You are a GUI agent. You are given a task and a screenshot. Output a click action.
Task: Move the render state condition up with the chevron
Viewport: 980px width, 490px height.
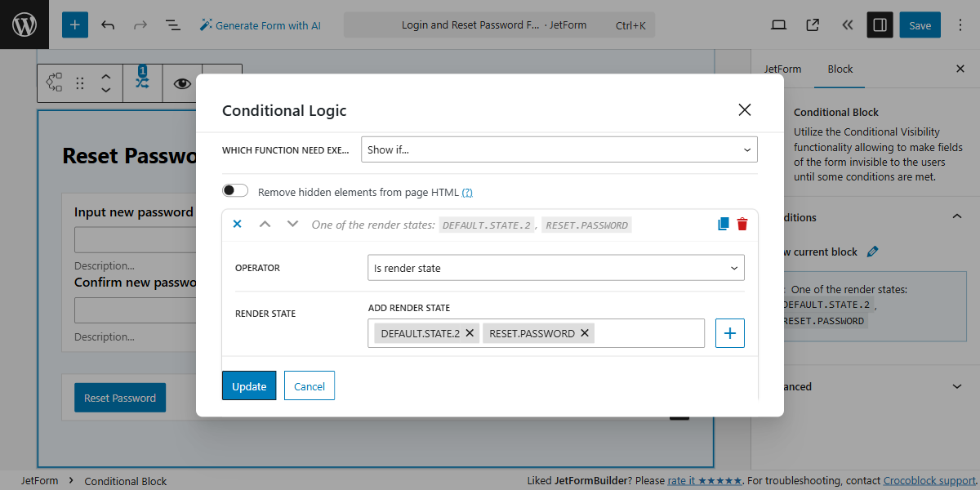pyautogui.click(x=265, y=223)
